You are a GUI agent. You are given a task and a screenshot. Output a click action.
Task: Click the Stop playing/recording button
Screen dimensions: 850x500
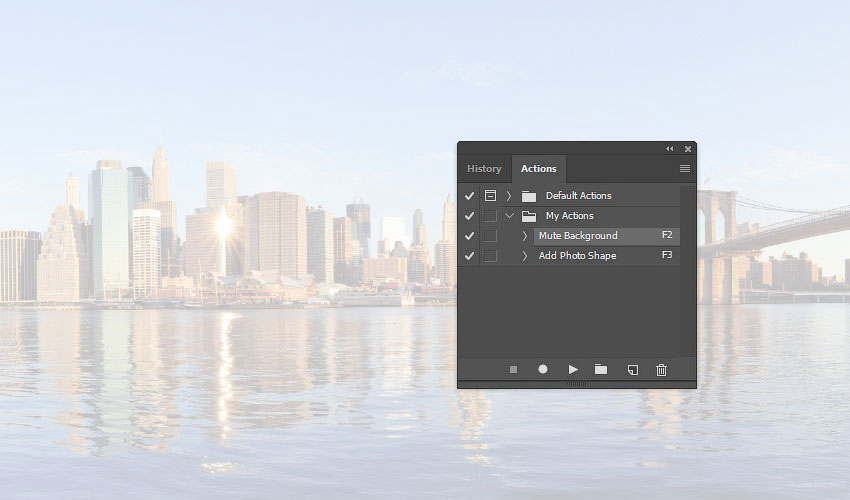(x=513, y=370)
